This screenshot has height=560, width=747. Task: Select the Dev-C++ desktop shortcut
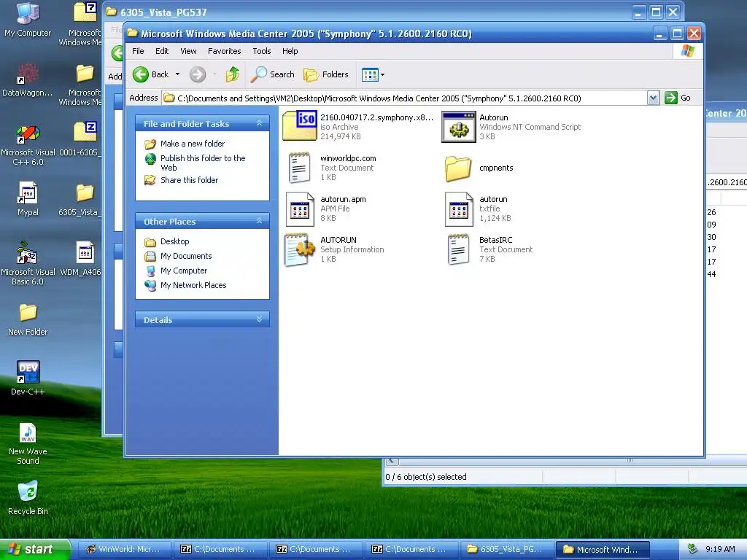pyautogui.click(x=28, y=378)
